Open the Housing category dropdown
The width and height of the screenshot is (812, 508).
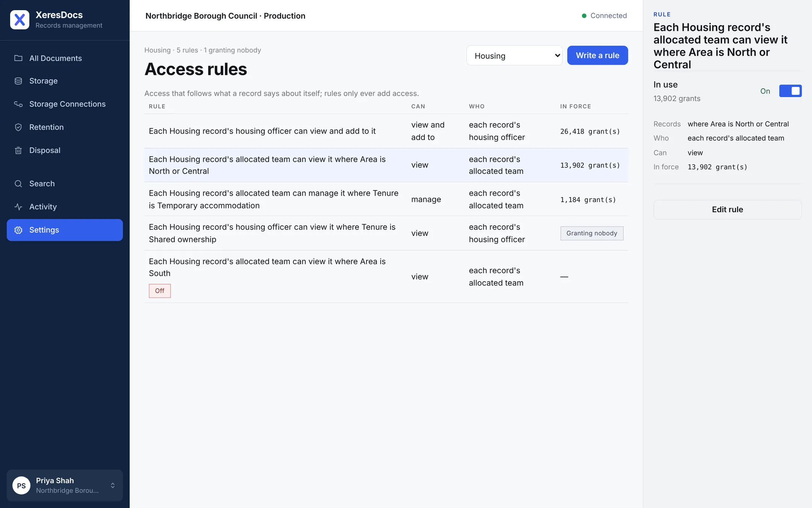(514, 55)
